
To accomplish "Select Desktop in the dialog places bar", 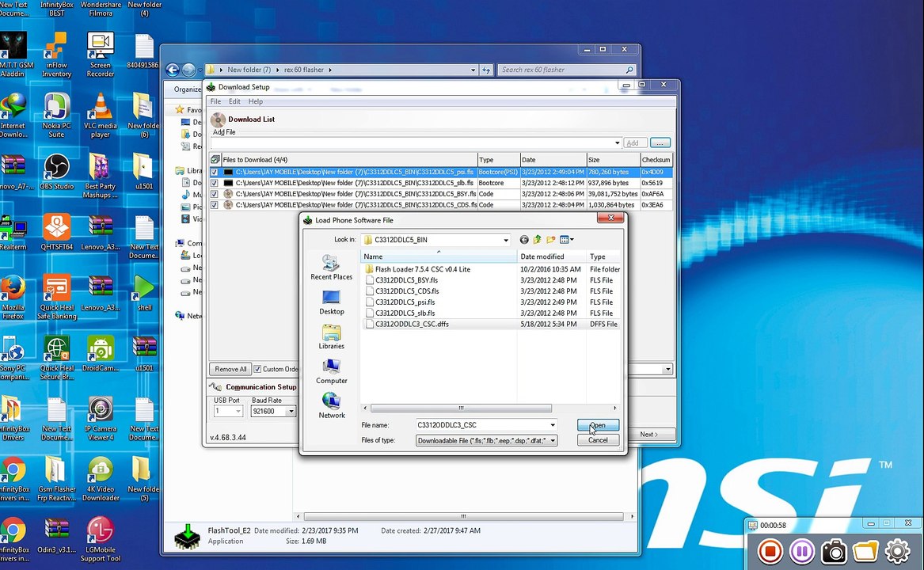I will (331, 302).
